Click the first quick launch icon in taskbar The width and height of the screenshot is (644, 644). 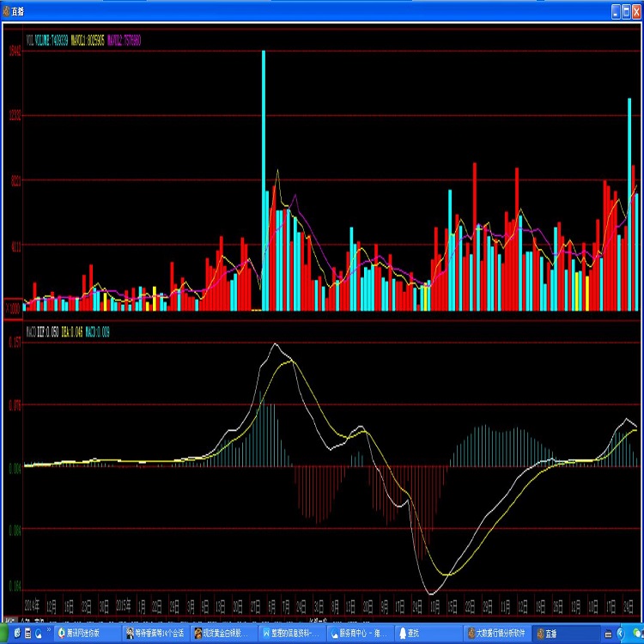click(x=17, y=633)
